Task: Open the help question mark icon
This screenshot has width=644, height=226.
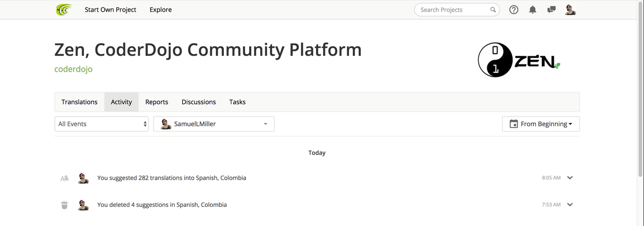Action: coord(514,10)
